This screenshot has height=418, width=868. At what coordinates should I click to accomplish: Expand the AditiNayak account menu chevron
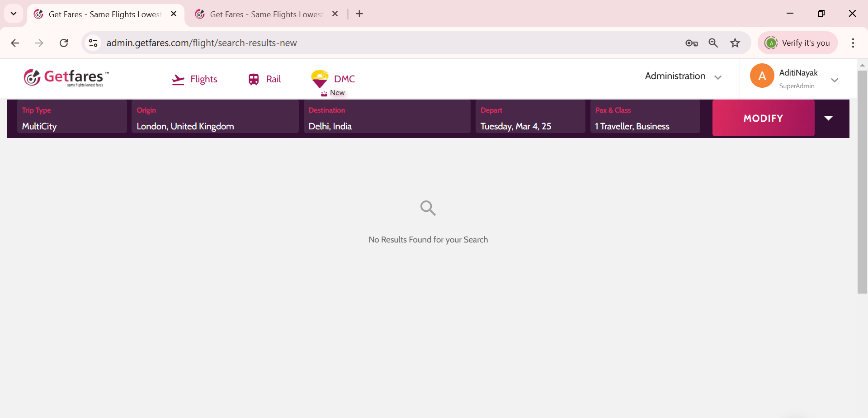(x=835, y=80)
